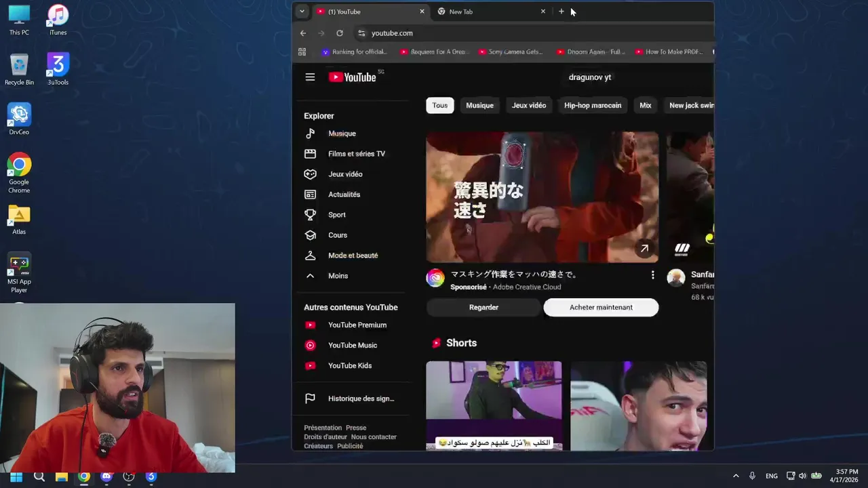This screenshot has height=488, width=868.
Task: Click the Regarder button
Action: pyautogui.click(x=484, y=307)
